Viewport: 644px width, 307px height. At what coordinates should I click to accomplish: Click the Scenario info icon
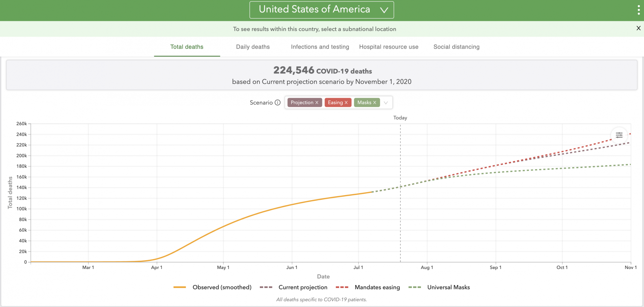[x=278, y=102]
